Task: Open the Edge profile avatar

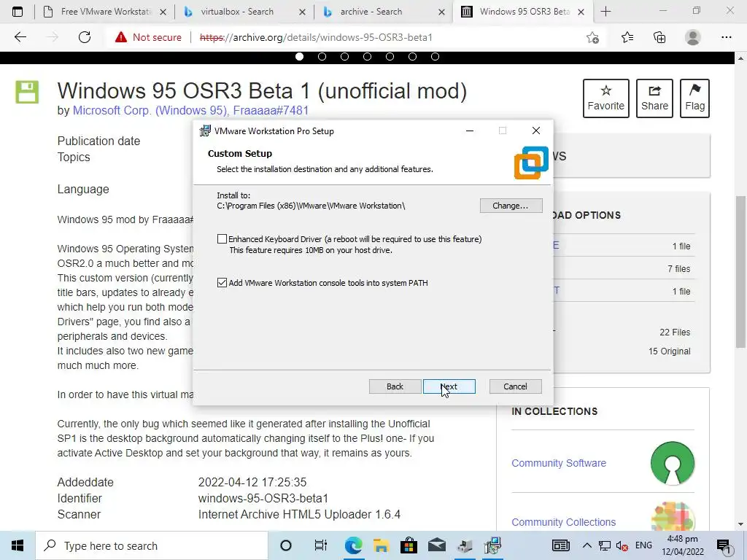Action: pyautogui.click(x=693, y=37)
